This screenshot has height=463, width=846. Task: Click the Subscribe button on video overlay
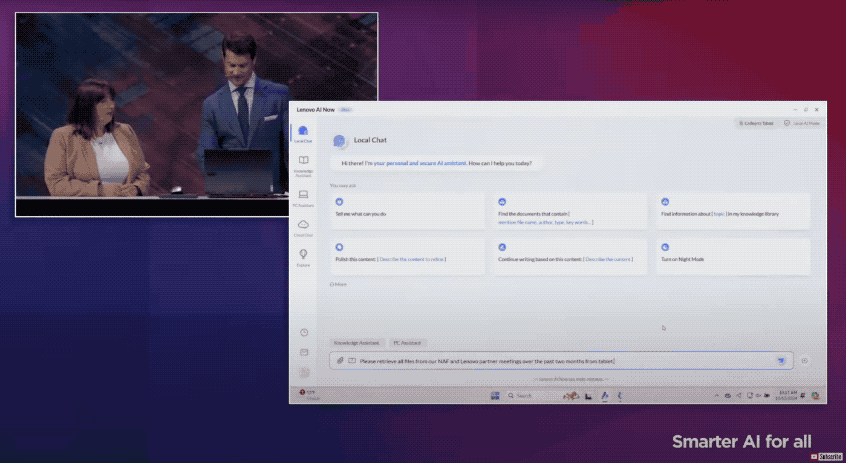click(826, 457)
